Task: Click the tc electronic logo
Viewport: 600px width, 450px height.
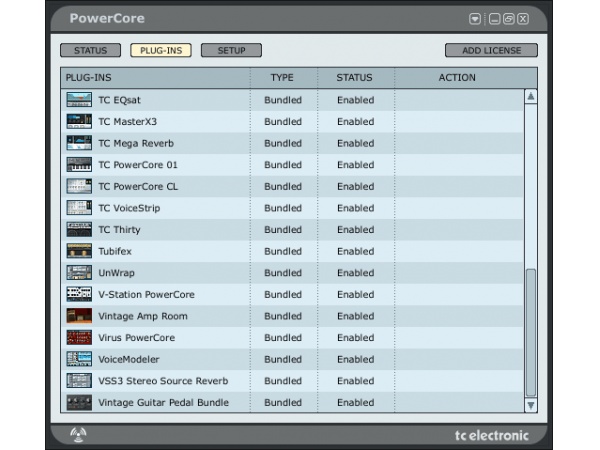Action: 492,435
